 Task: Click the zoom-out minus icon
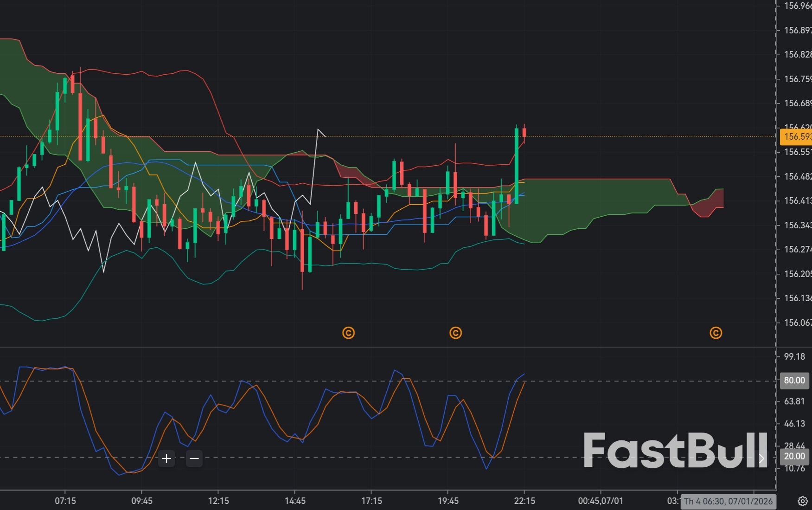click(194, 458)
